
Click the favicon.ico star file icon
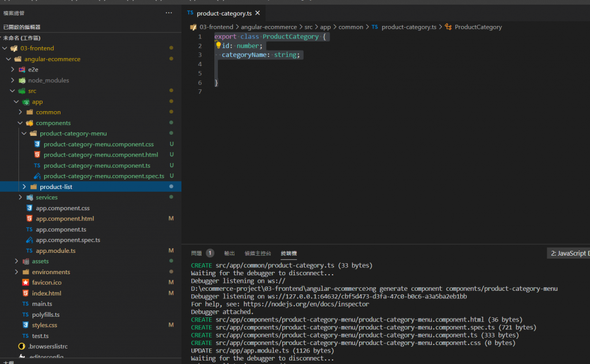(x=25, y=283)
